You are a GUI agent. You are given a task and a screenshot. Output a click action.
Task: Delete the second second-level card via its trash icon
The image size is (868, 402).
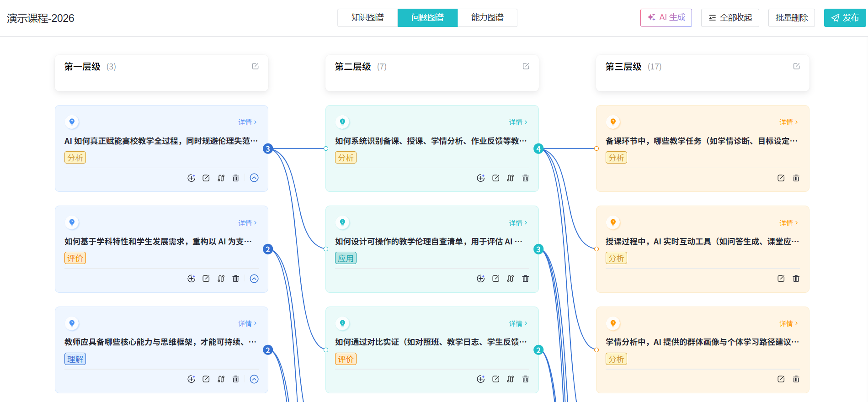coord(526,279)
